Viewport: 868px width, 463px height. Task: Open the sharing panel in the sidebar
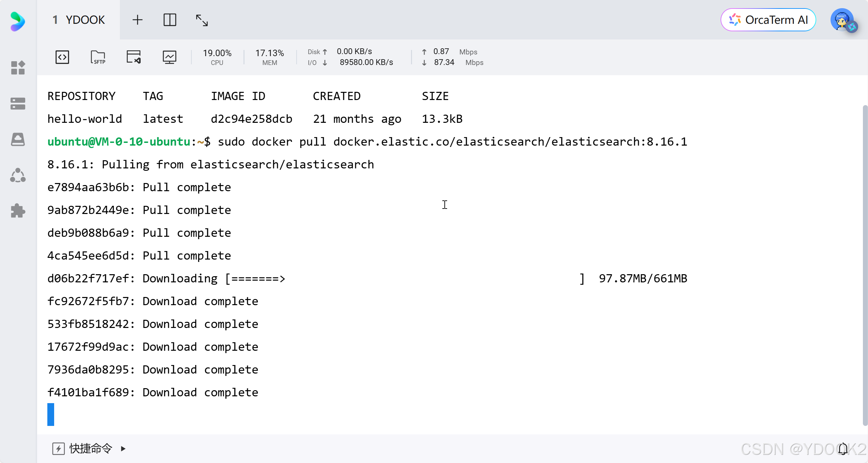click(18, 175)
